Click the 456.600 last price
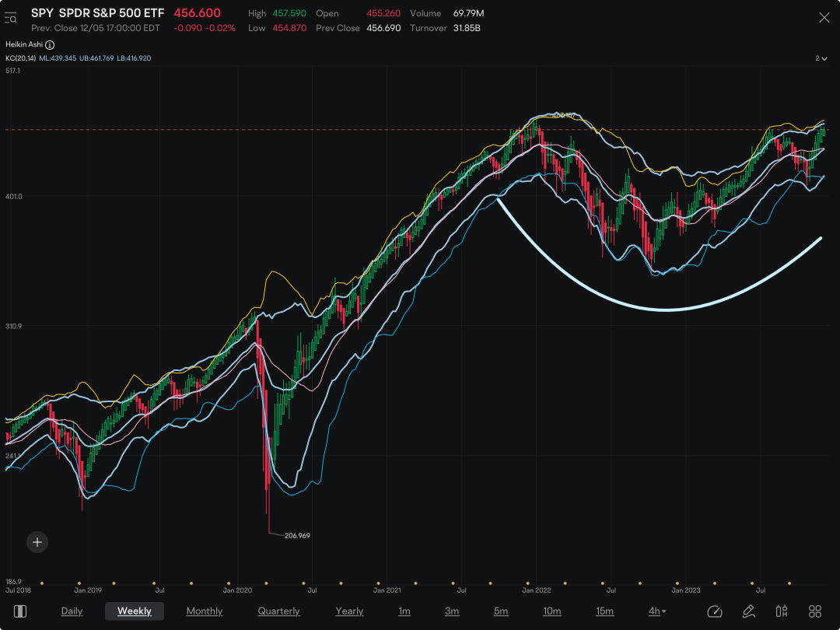The height and width of the screenshot is (630, 840). click(197, 13)
